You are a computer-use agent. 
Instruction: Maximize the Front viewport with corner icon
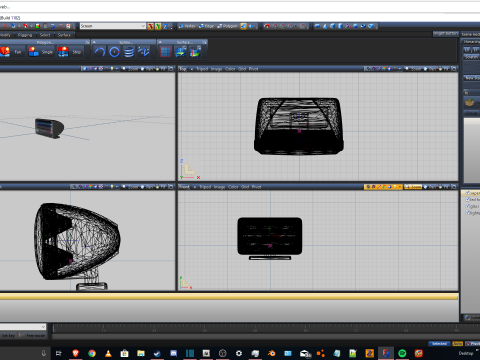[454, 187]
